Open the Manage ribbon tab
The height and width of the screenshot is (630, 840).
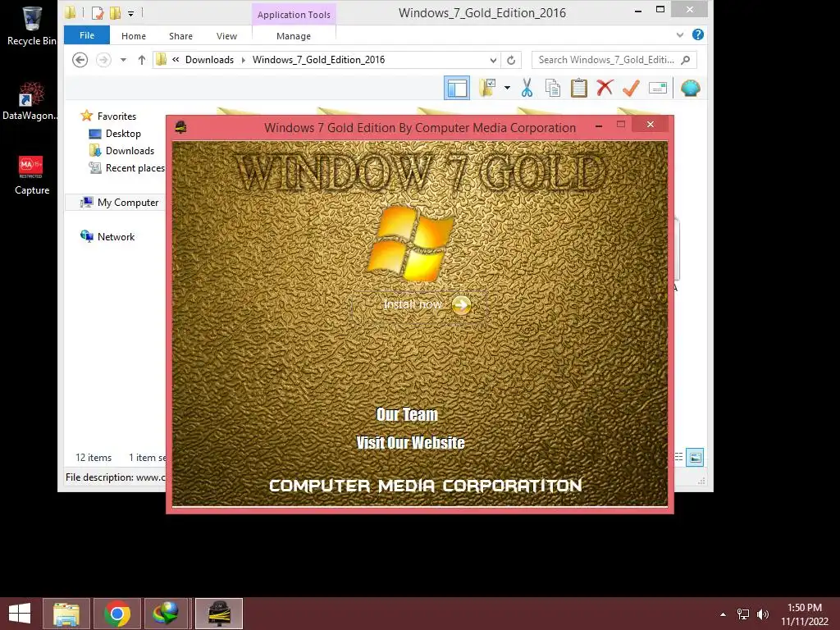(294, 36)
